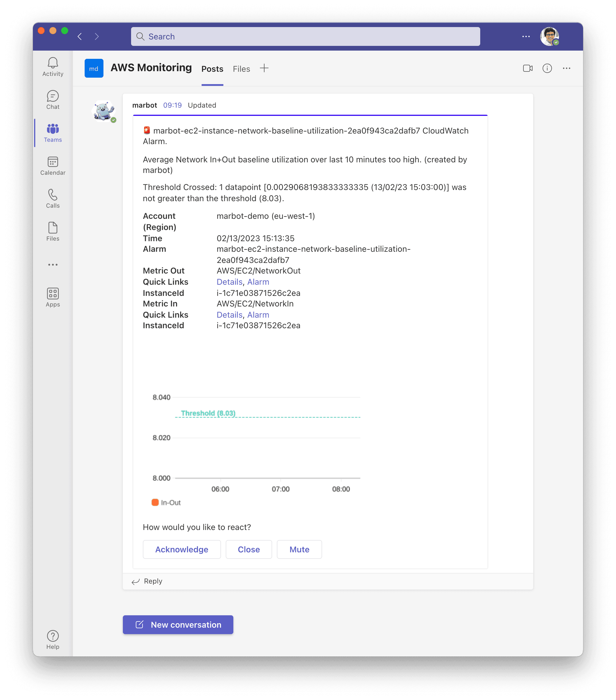Click the 09:19 message timestamp
Viewport: 616px width, 700px height.
(172, 105)
